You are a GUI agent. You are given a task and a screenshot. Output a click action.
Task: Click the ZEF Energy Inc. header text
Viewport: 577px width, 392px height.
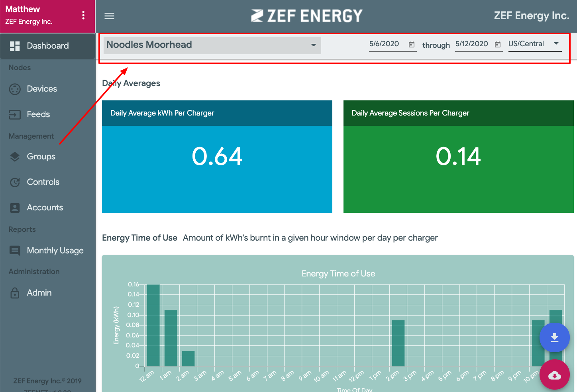tap(532, 16)
